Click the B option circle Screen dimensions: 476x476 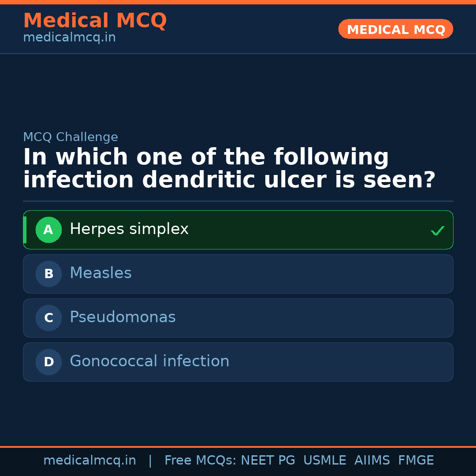coord(48,274)
